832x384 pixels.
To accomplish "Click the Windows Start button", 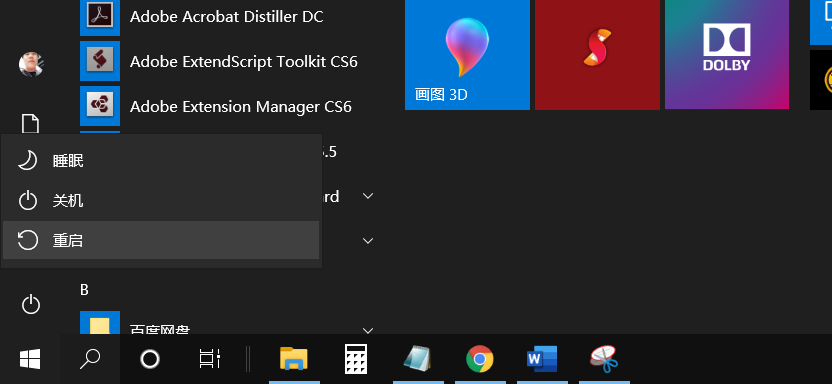I will pyautogui.click(x=30, y=359).
